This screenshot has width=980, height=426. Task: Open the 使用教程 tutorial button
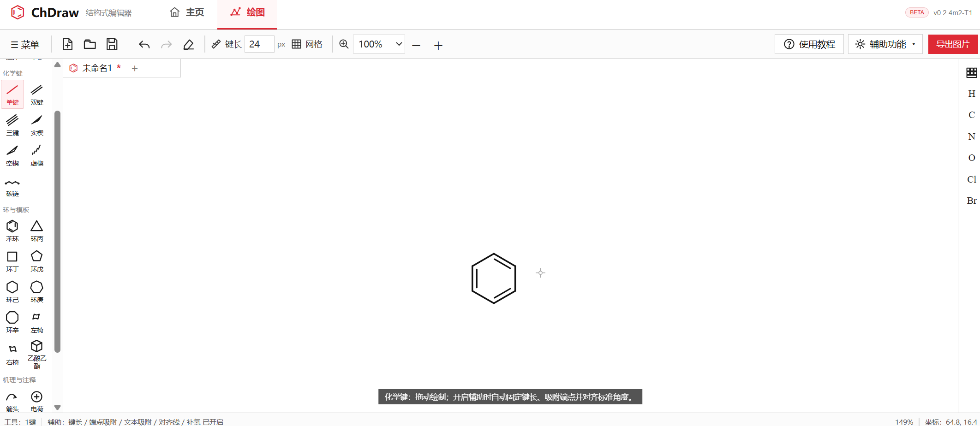[809, 44]
